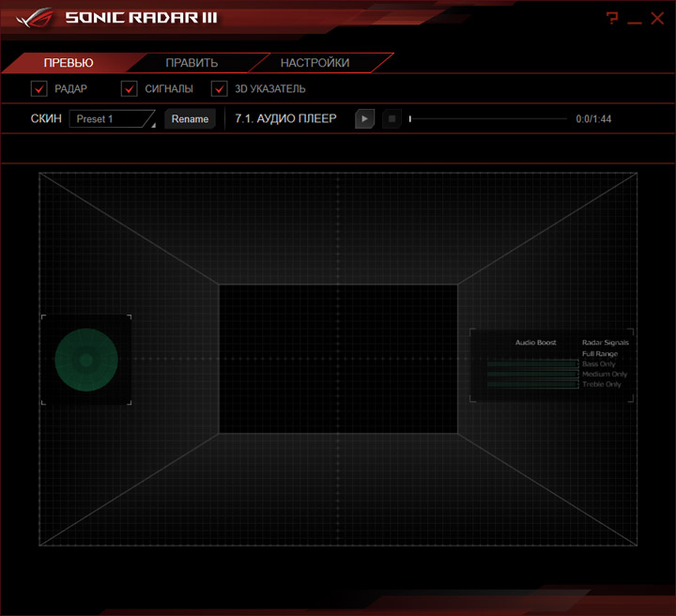Viewport: 676px width, 616px height.
Task: Disable the 3D УКАЗАТЕЛЬ checkbox
Action: 219,89
